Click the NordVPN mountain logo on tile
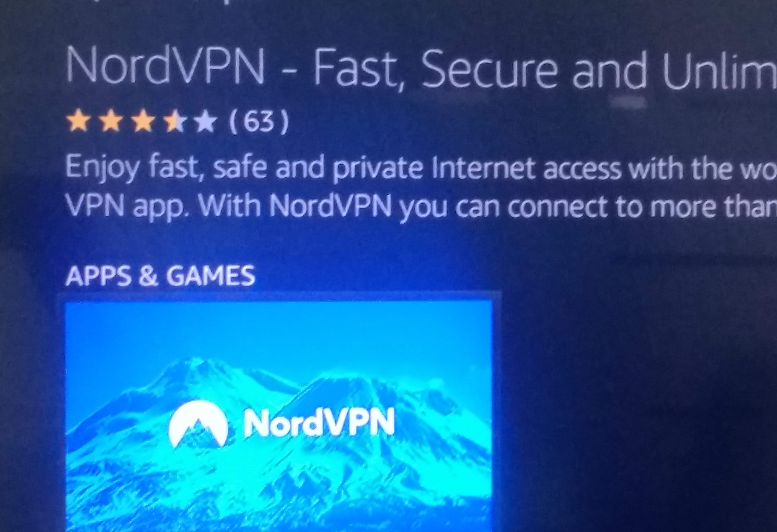Image resolution: width=777 pixels, height=532 pixels. (198, 423)
